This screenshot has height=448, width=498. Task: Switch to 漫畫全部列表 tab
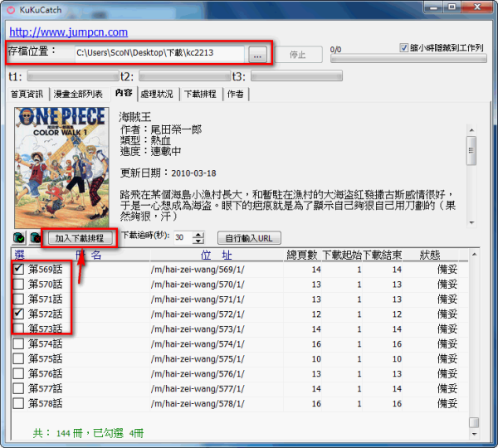78,94
